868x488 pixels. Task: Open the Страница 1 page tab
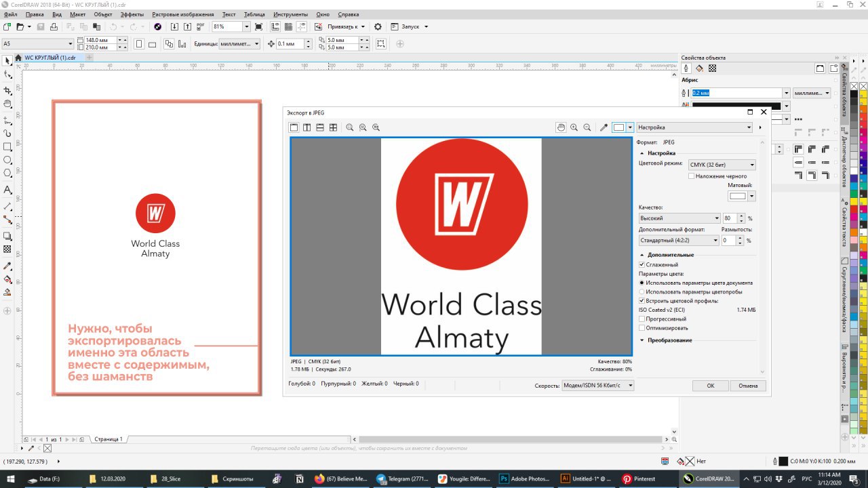pyautogui.click(x=108, y=439)
